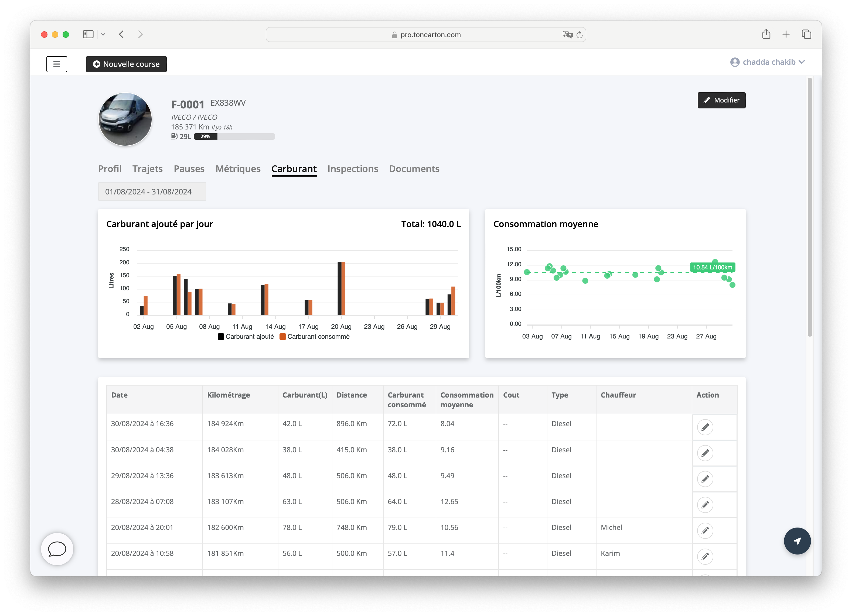Edit the 28/08/2024 07:08 fuel entry
Image resolution: width=852 pixels, height=616 pixels.
[x=705, y=505]
